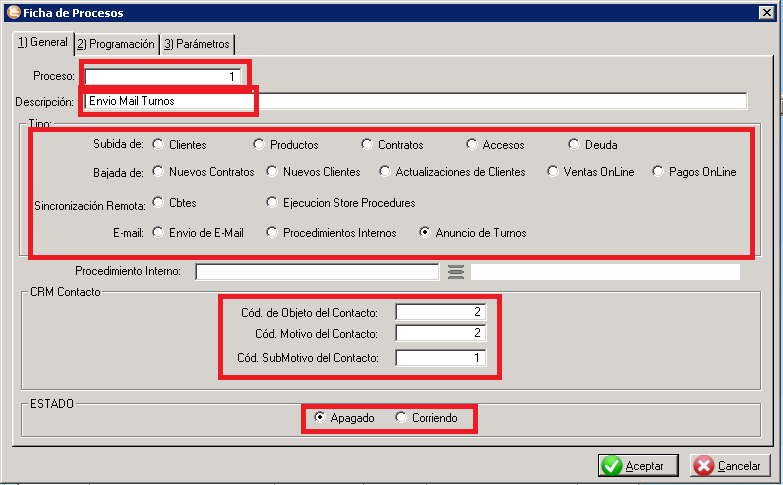Click the Cód. SubMotivo del Contacto field
This screenshot has width=783, height=485.
click(440, 358)
